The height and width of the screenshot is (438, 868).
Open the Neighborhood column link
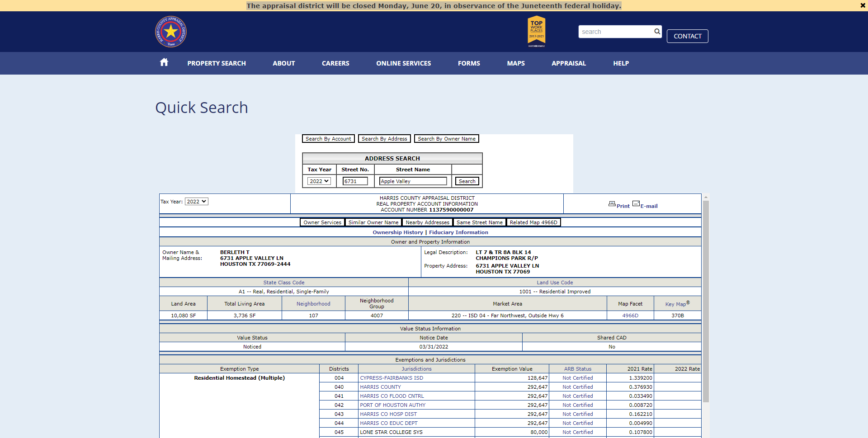coord(313,304)
